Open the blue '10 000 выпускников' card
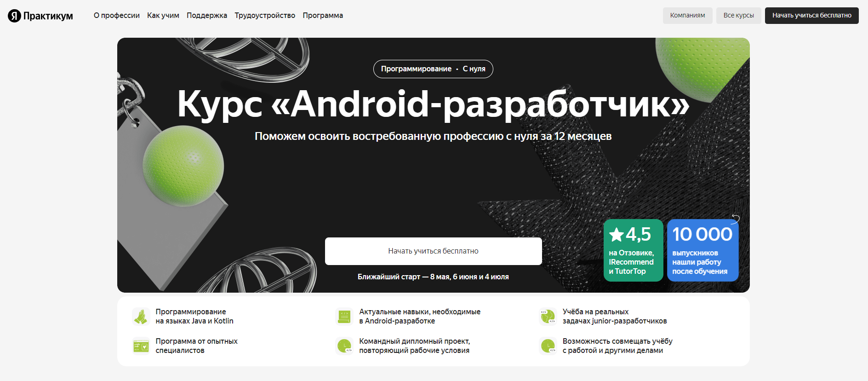Image resolution: width=868 pixels, height=381 pixels. point(703,250)
